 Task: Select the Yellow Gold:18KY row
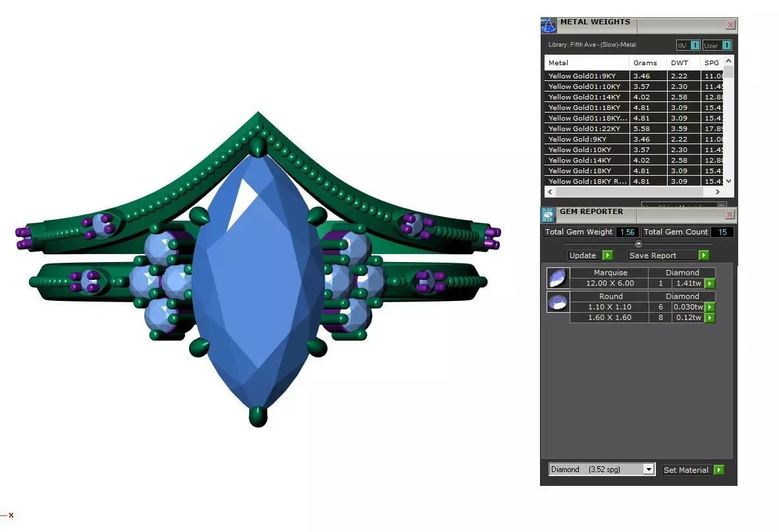pyautogui.click(x=634, y=171)
